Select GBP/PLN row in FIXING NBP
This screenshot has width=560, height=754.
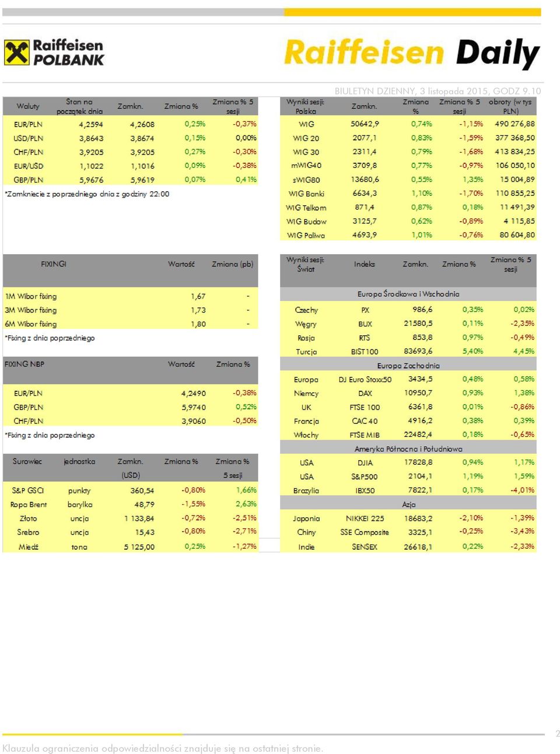click(131, 407)
